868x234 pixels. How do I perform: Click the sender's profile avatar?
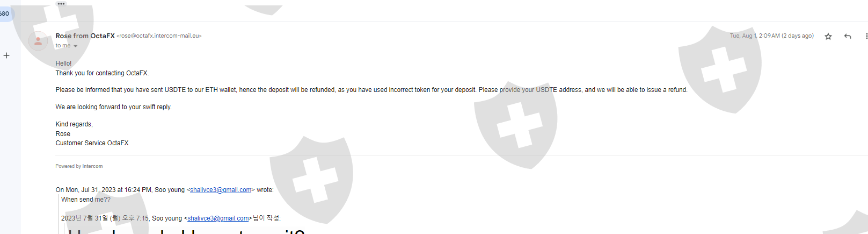[x=38, y=41]
